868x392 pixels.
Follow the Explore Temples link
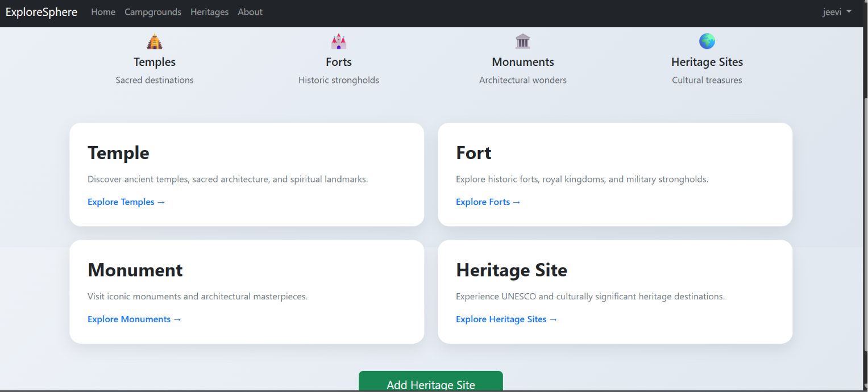pos(126,202)
